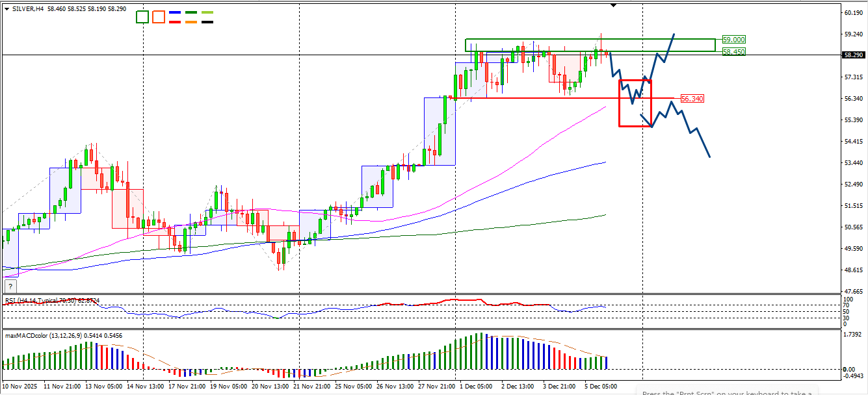
Task: Click the orange rectangle drawing button
Action: pos(159,17)
